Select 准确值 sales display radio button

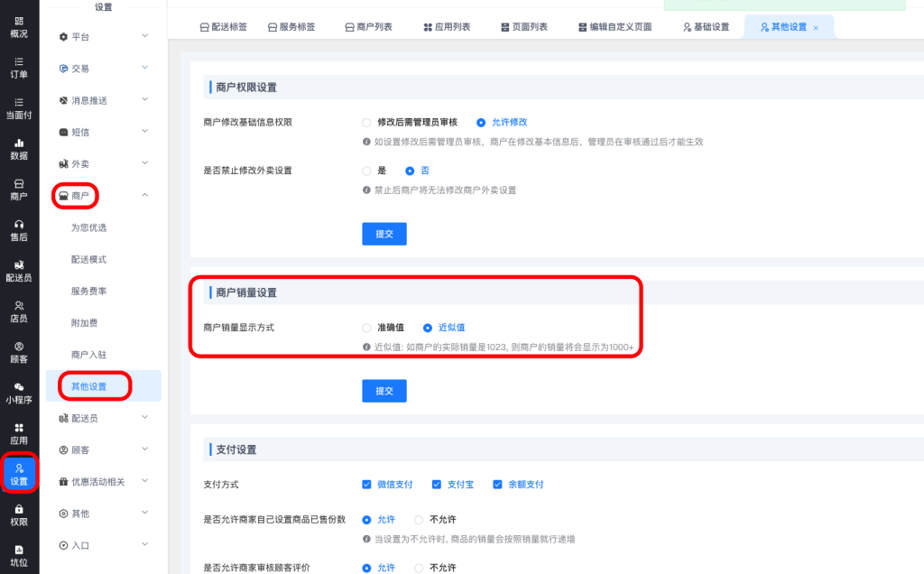(x=366, y=328)
